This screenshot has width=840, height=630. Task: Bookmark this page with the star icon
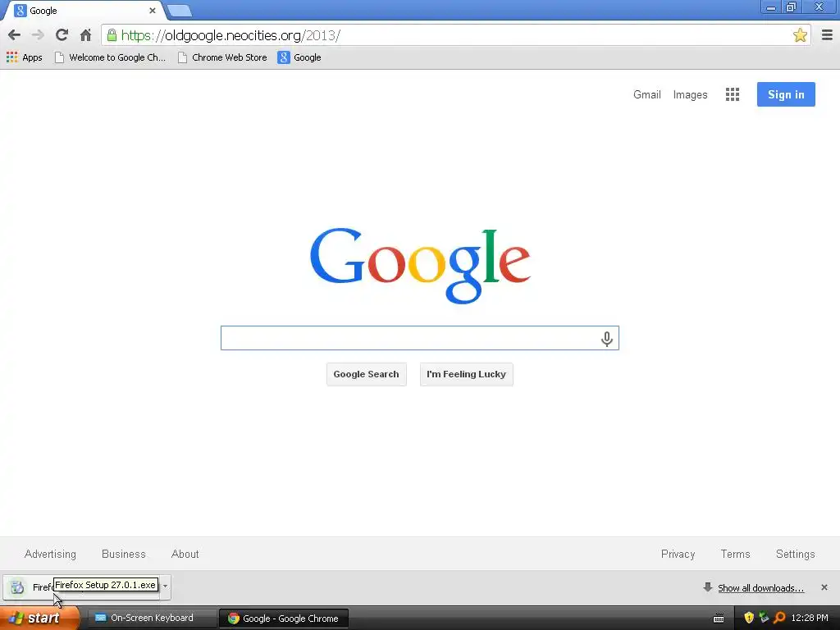point(800,35)
